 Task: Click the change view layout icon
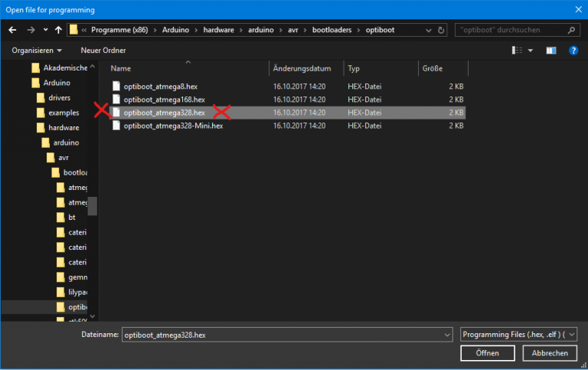[517, 50]
